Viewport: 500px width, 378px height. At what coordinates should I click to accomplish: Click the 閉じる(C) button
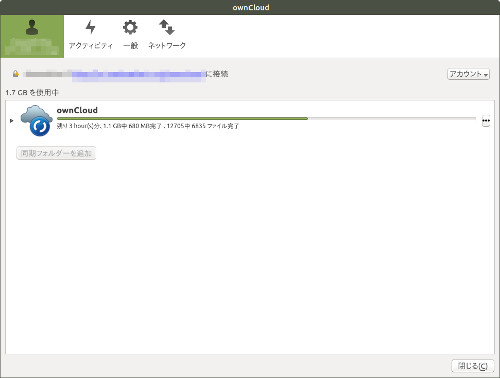coord(472,366)
